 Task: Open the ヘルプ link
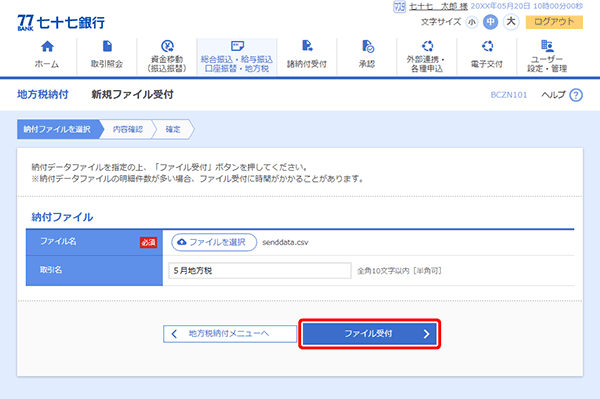click(553, 95)
